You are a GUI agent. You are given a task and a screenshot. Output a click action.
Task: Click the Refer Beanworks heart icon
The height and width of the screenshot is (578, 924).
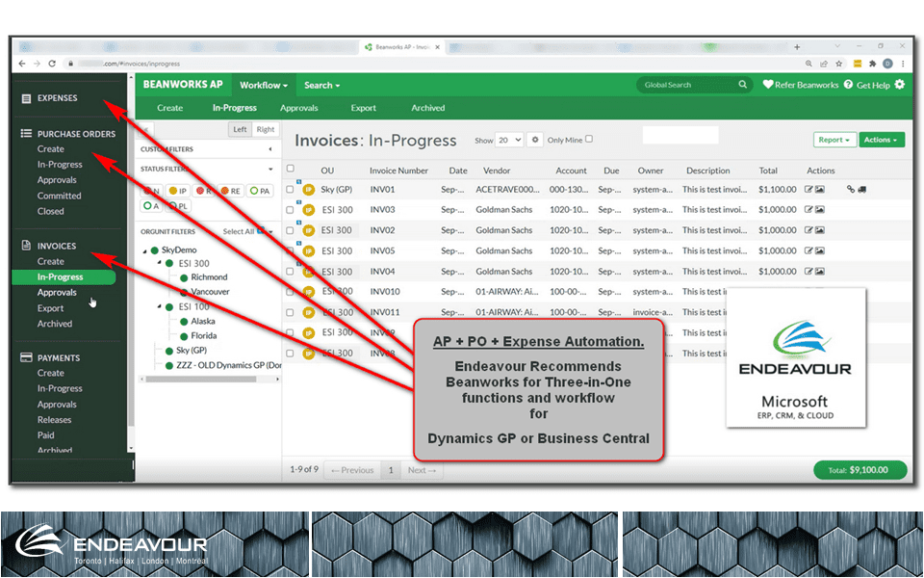pyautogui.click(x=768, y=85)
